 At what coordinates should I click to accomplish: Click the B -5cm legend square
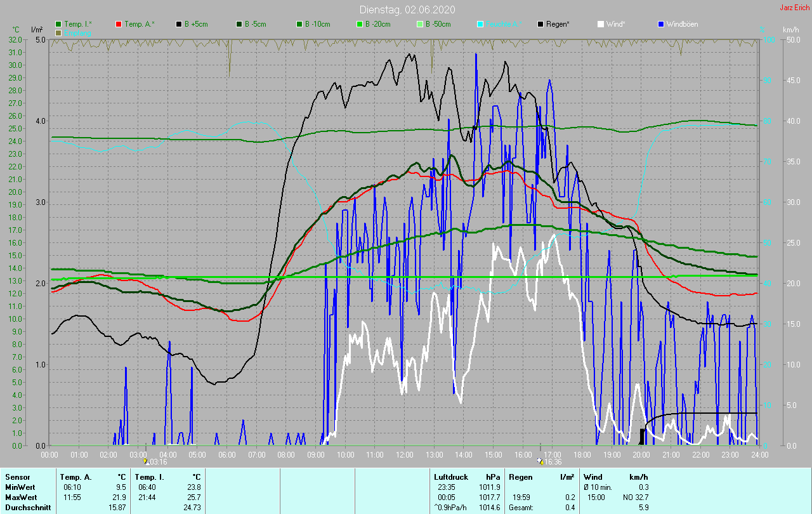(240, 24)
